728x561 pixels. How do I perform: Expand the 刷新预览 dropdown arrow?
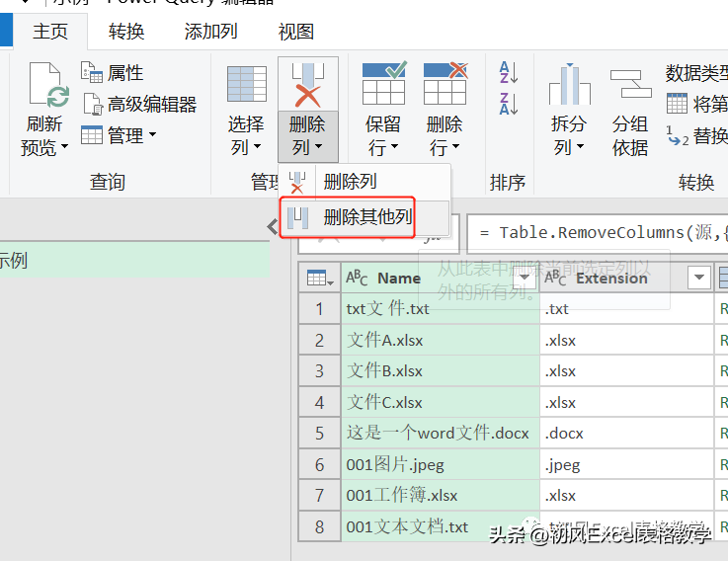pos(64,146)
